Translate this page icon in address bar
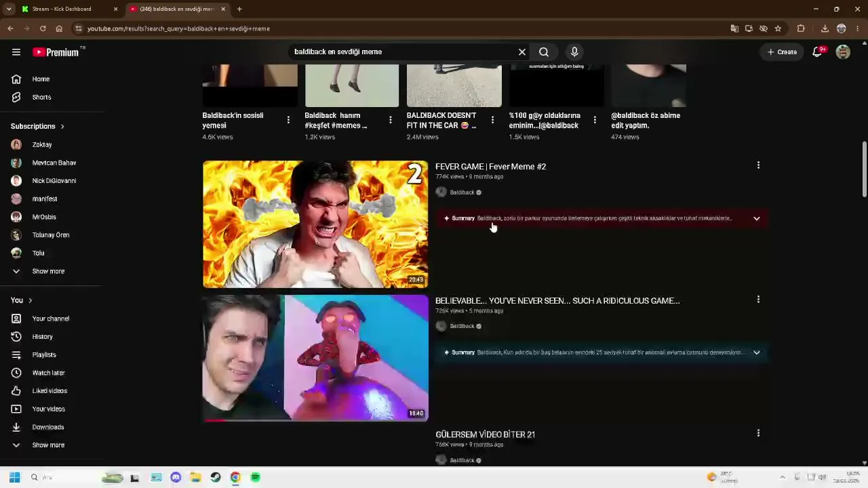The height and width of the screenshot is (488, 868). click(x=734, y=28)
